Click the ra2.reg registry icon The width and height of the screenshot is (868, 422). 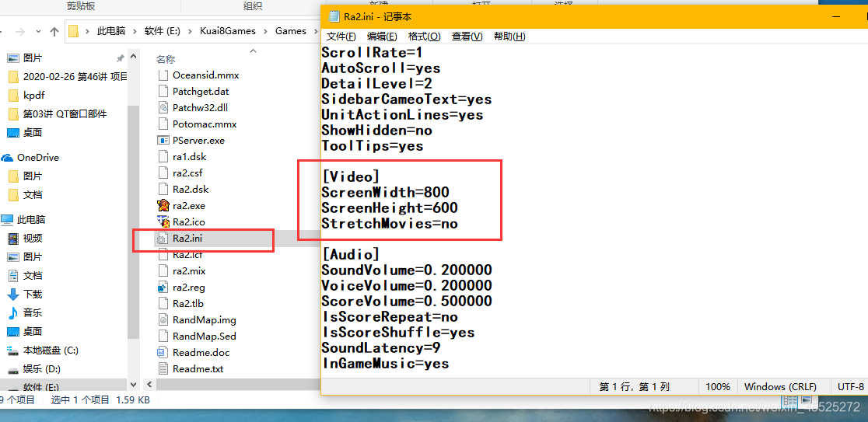163,287
